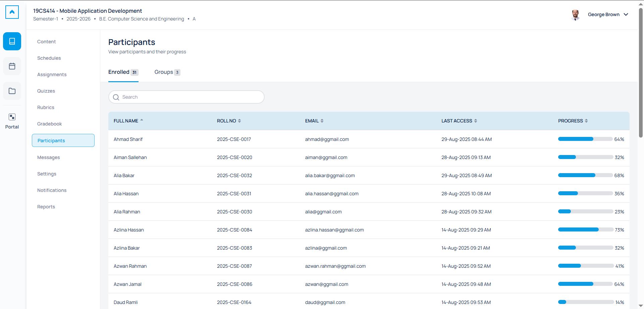The width and height of the screenshot is (644, 309).
Task: Open Reports in the course sidebar
Action: click(46, 207)
